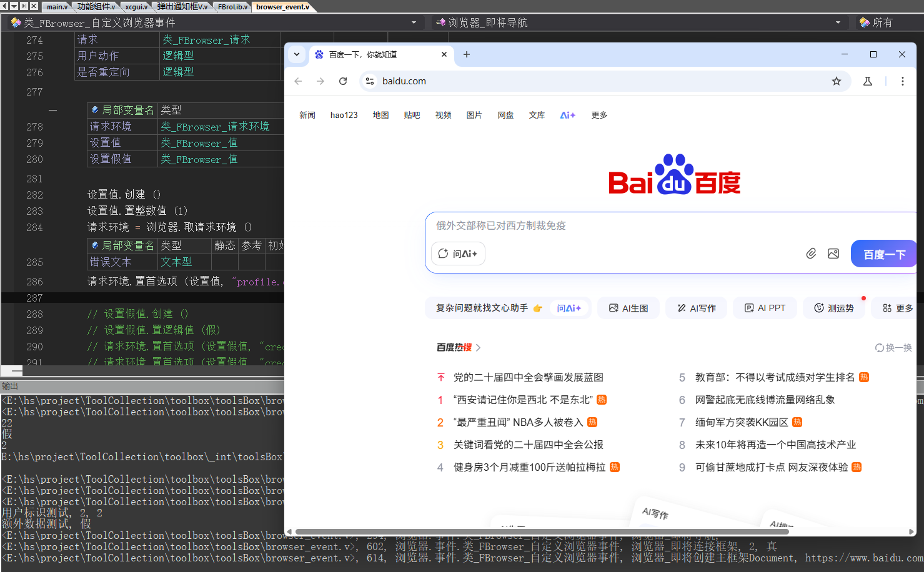This screenshot has width=924, height=572.
Task: Expand the 类_FBrowser_自定义浏览器事件 class dropdown
Action: click(414, 22)
